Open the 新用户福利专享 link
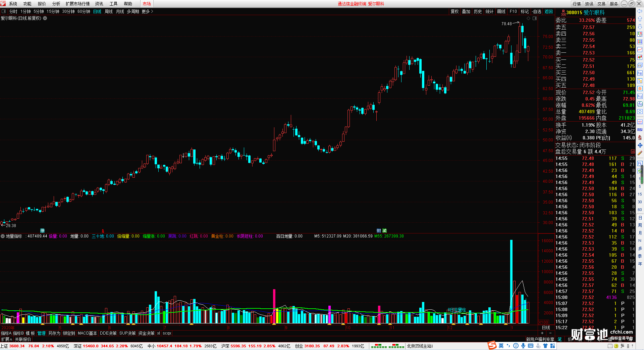Image resolution: width=644 pixels, height=350 pixels. coord(540,339)
